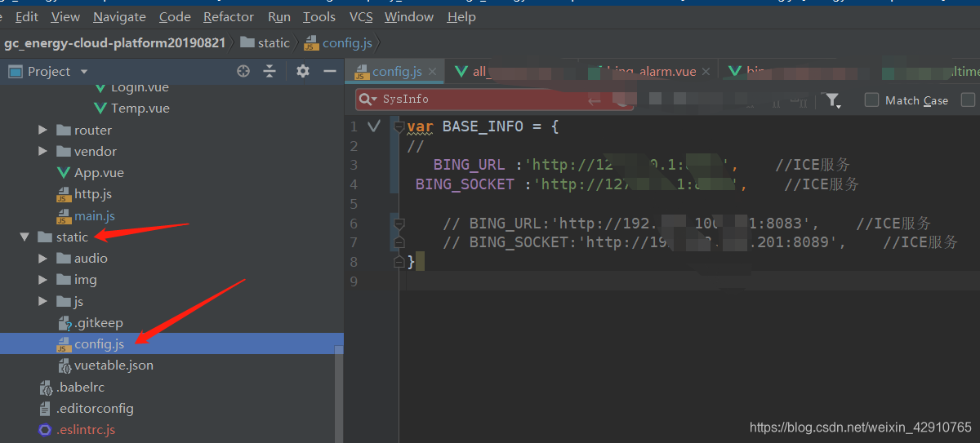Click the .editorconfig file icon
The width and height of the screenshot is (980, 443).
(x=46, y=408)
